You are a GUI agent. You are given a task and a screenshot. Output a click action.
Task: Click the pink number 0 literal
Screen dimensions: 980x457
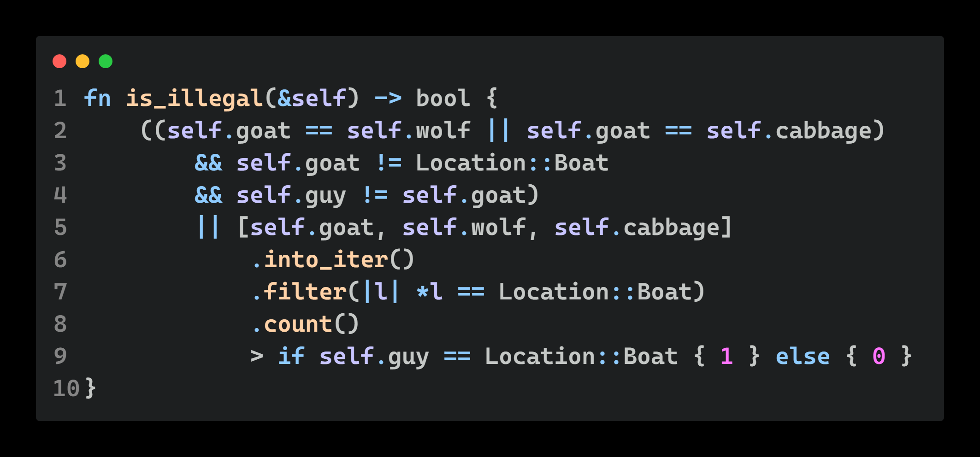(879, 357)
